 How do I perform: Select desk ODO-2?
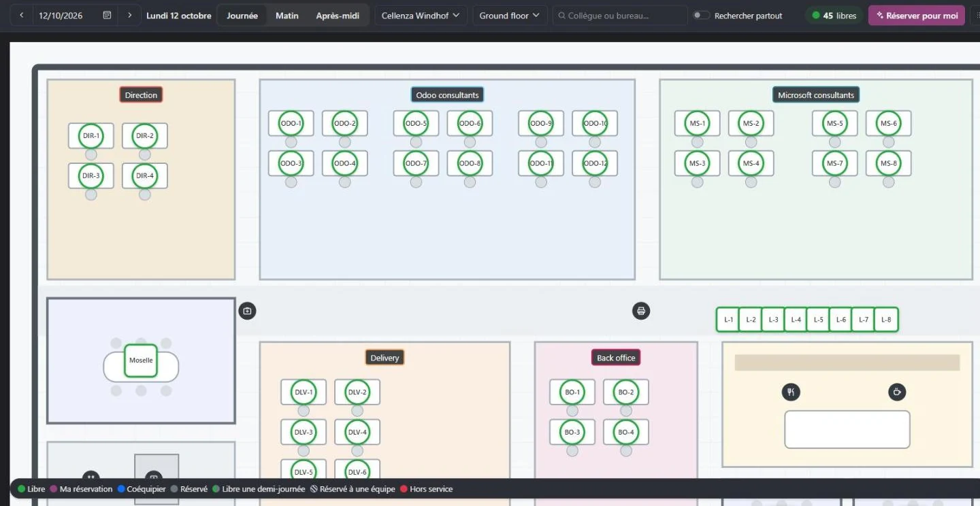pos(345,123)
